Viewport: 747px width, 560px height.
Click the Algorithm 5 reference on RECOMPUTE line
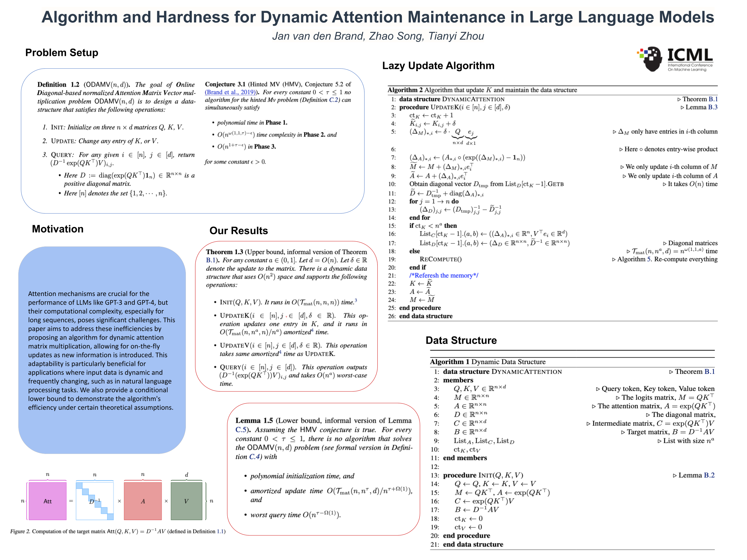coord(649,259)
